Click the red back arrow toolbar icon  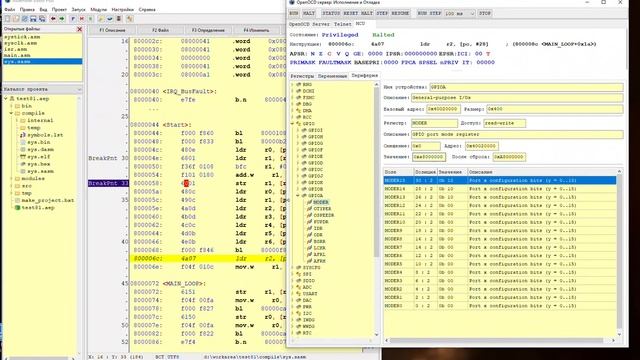(x=53, y=19)
